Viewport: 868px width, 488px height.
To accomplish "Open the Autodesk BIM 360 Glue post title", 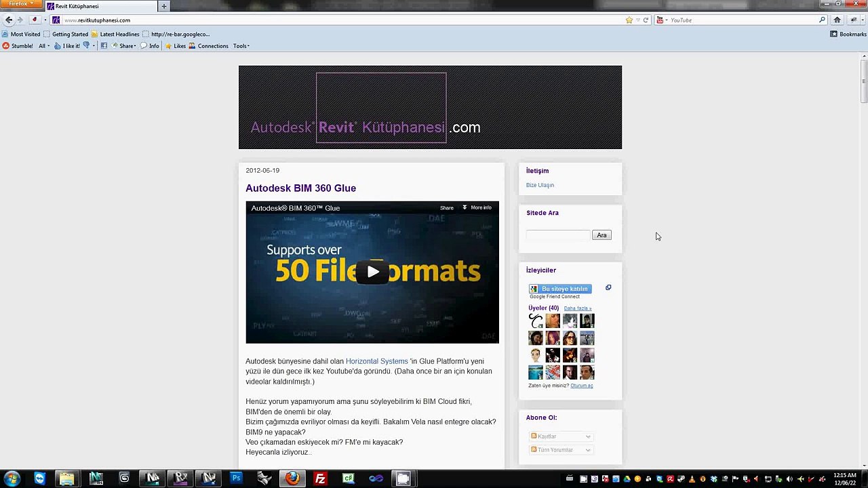I will [x=300, y=188].
